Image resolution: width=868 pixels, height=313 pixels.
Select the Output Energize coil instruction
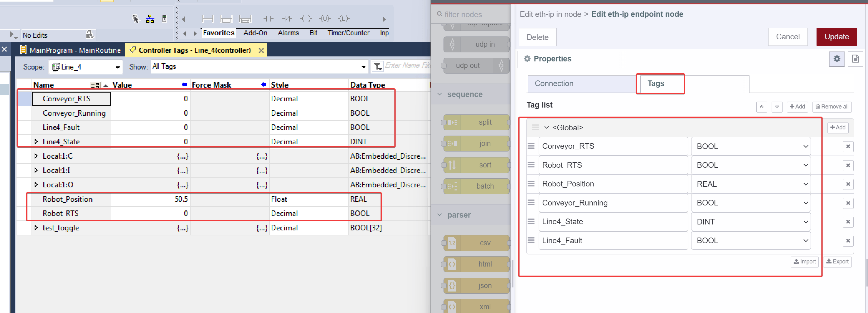click(306, 19)
